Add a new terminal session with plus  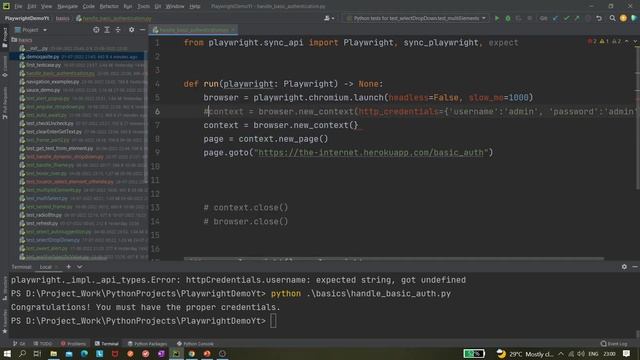[69, 267]
